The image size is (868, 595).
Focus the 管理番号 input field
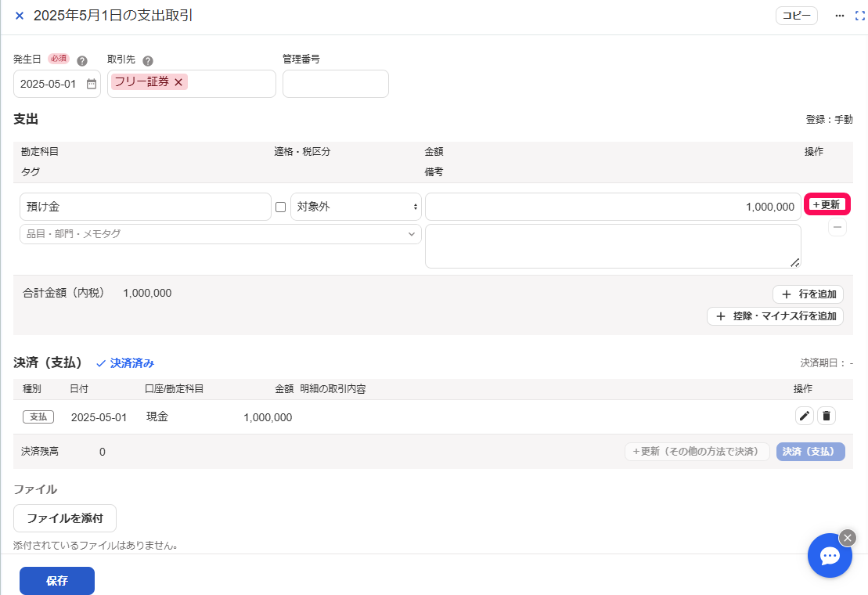336,84
